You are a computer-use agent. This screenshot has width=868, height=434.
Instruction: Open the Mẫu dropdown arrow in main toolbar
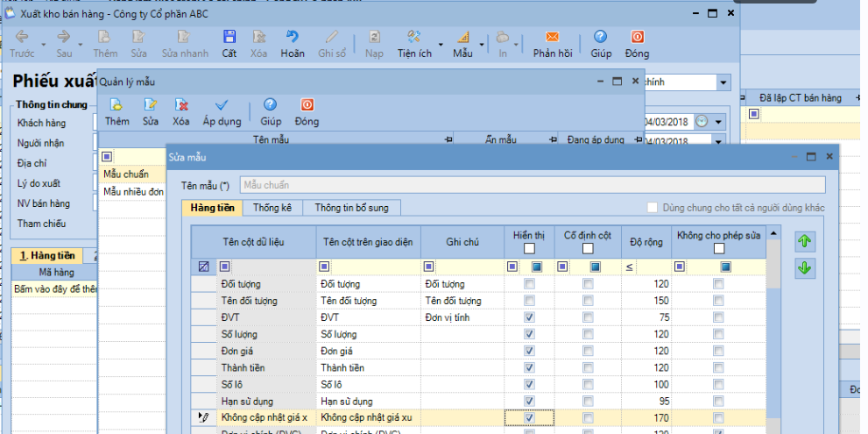click(481, 45)
